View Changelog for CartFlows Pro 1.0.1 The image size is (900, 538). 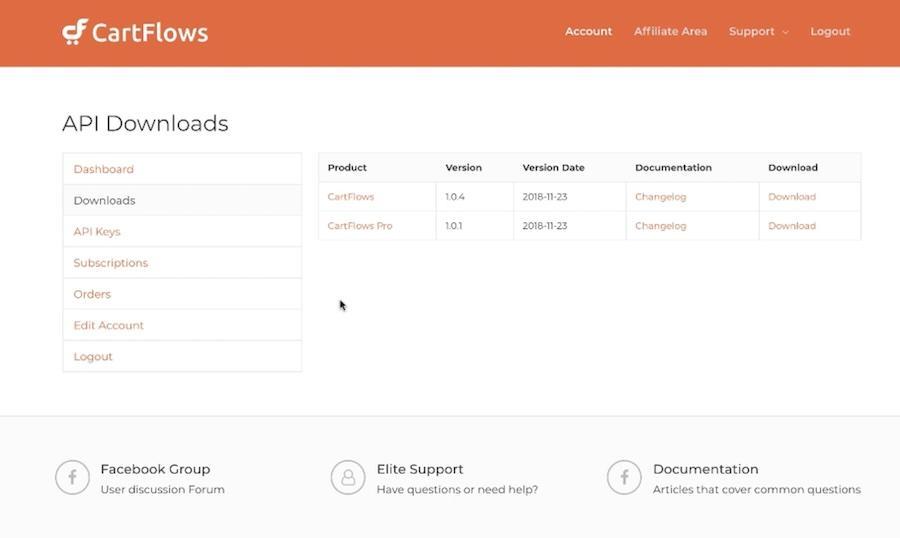point(661,226)
